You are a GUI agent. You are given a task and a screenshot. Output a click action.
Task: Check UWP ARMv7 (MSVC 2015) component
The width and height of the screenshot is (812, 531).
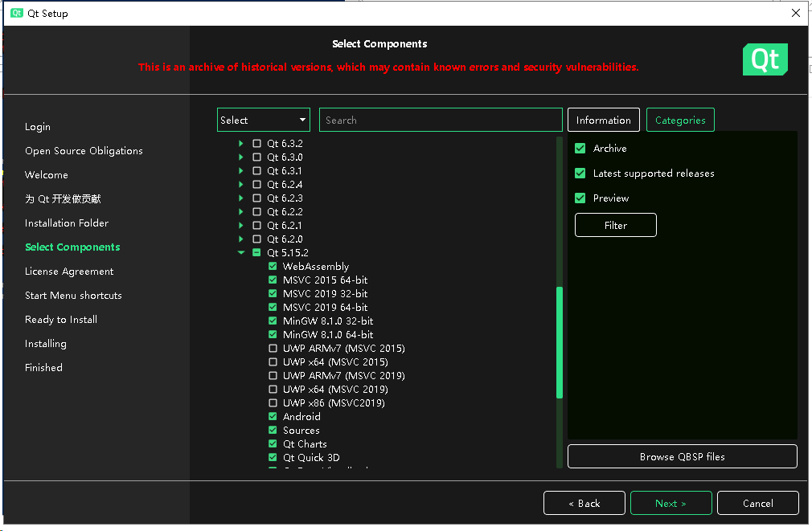273,349
